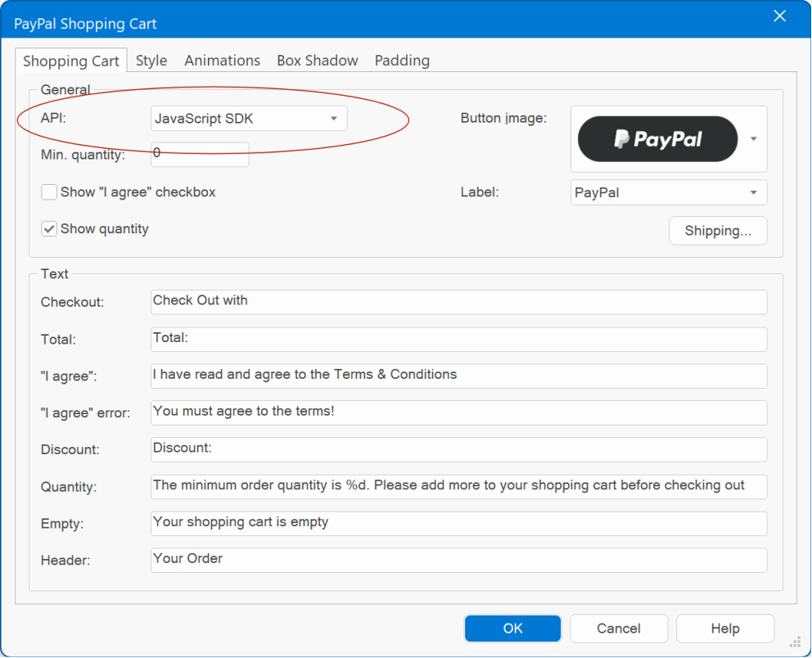Select the Padding tab

[x=402, y=61]
